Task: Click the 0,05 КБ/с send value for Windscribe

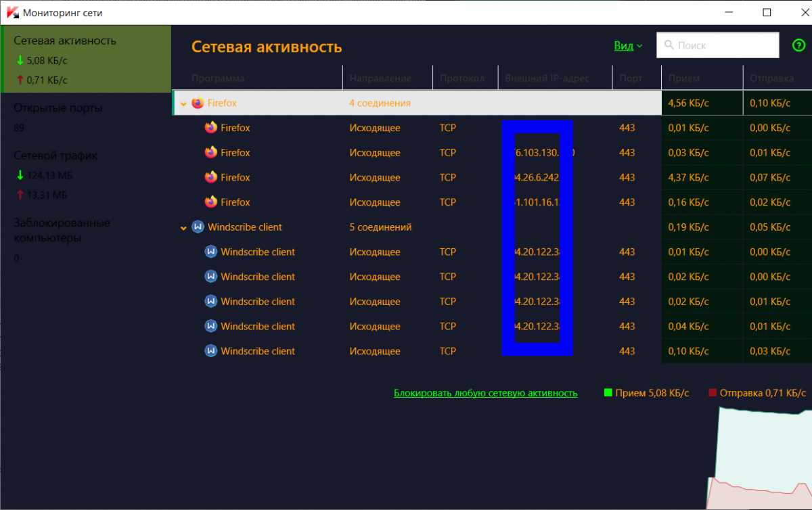Action: pyautogui.click(x=770, y=227)
